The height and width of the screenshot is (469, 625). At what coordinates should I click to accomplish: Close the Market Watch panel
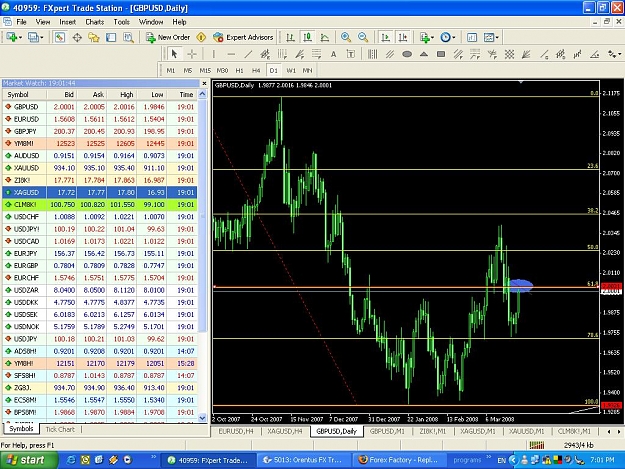[204, 83]
